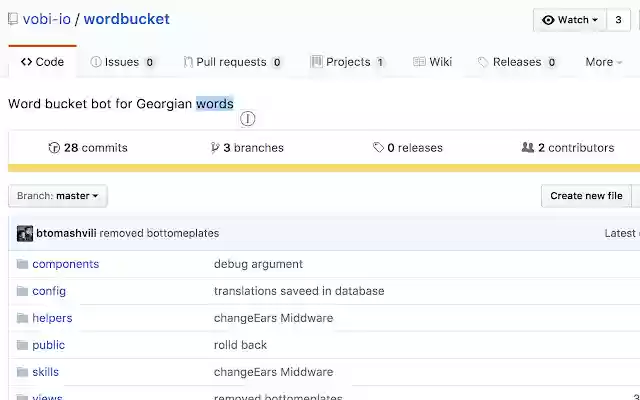The image size is (640, 400).
Task: Go to the Projects tab
Action: pos(347,62)
